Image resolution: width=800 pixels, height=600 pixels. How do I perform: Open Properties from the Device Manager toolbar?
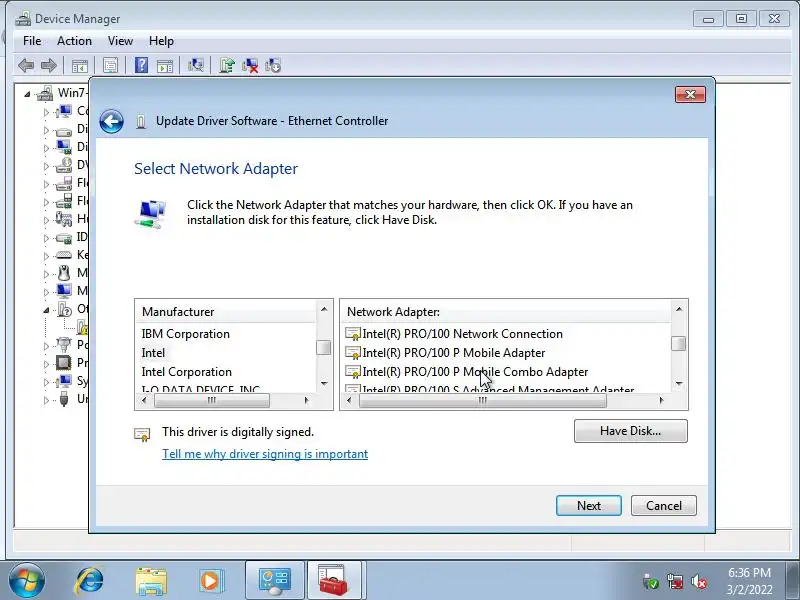(110, 65)
